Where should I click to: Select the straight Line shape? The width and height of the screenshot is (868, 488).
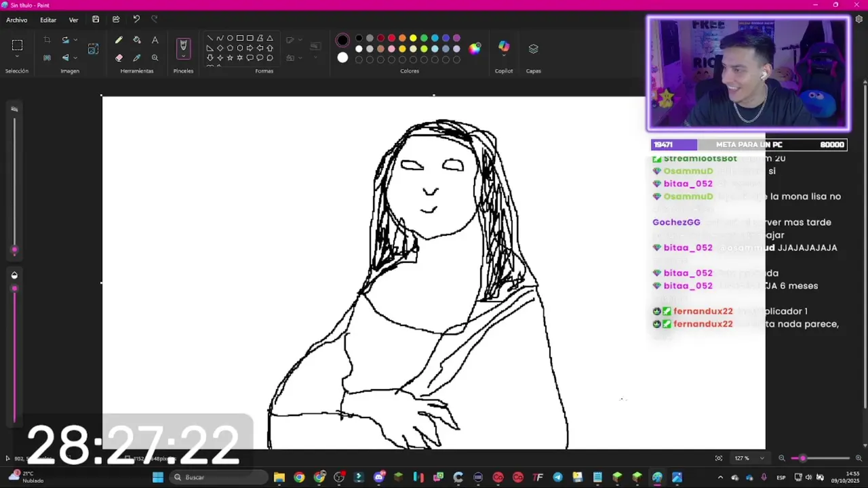(210, 38)
